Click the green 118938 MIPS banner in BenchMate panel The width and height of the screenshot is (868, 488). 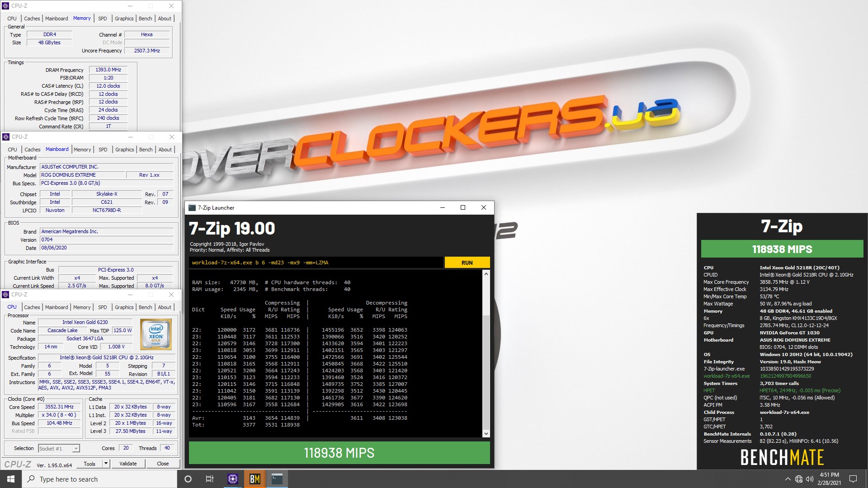tap(782, 249)
